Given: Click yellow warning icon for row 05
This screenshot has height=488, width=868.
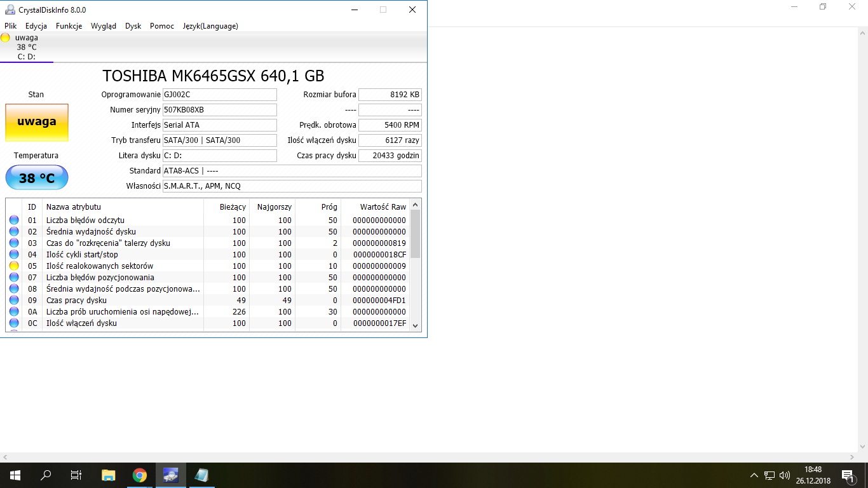Looking at the screenshot, I should pyautogui.click(x=14, y=266).
